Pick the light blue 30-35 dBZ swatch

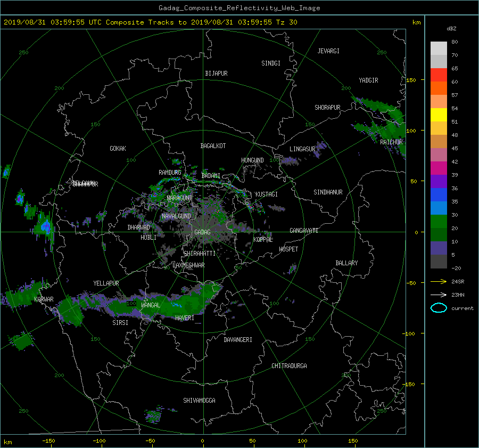[x=439, y=208]
